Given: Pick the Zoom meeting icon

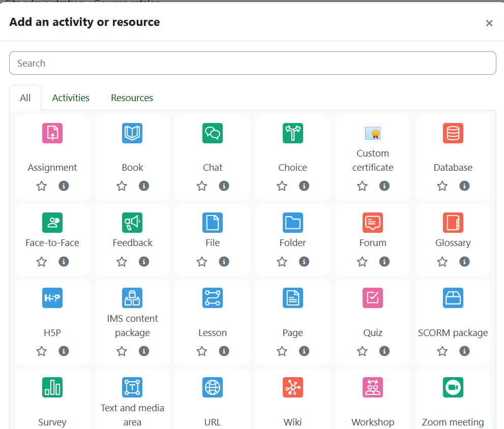Looking at the screenshot, I should [x=453, y=387].
